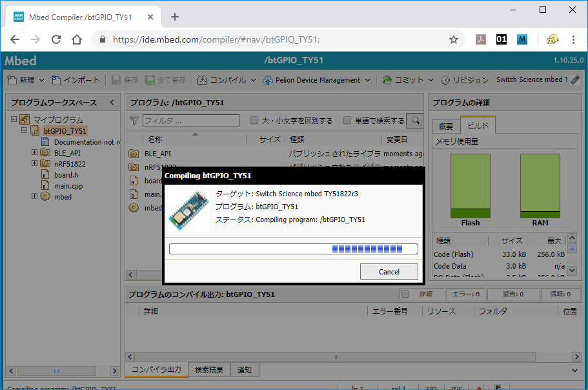Click the search magnifier next to filter
Screen dimensions: 588x390
click(417, 120)
